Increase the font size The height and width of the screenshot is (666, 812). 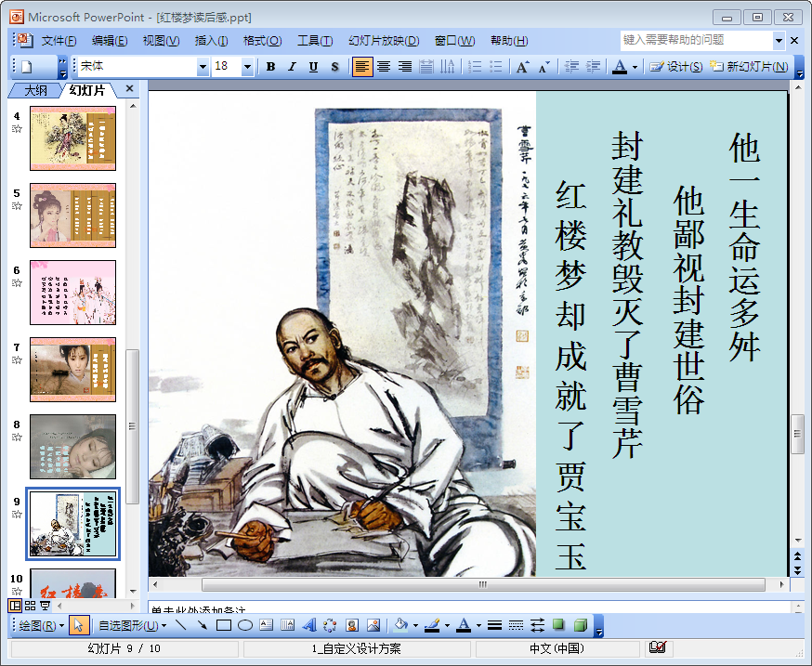522,67
